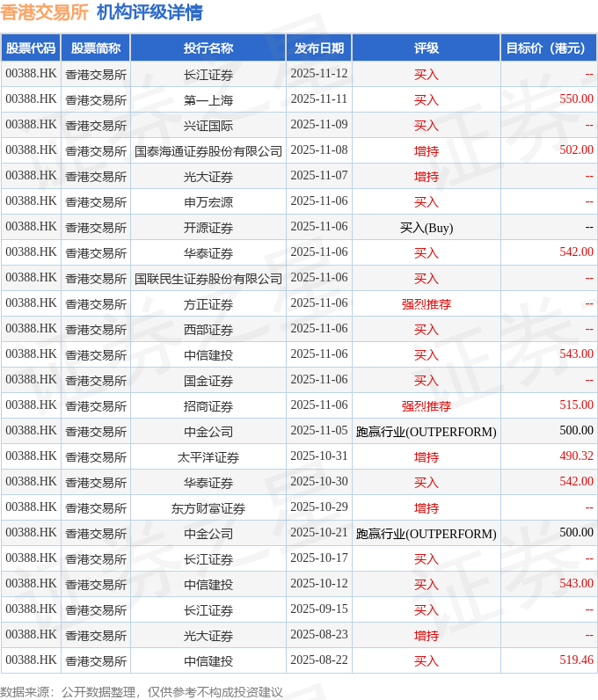Select 光大证券 in the 2025-08-23 row
The image size is (598, 700).
click(x=208, y=635)
